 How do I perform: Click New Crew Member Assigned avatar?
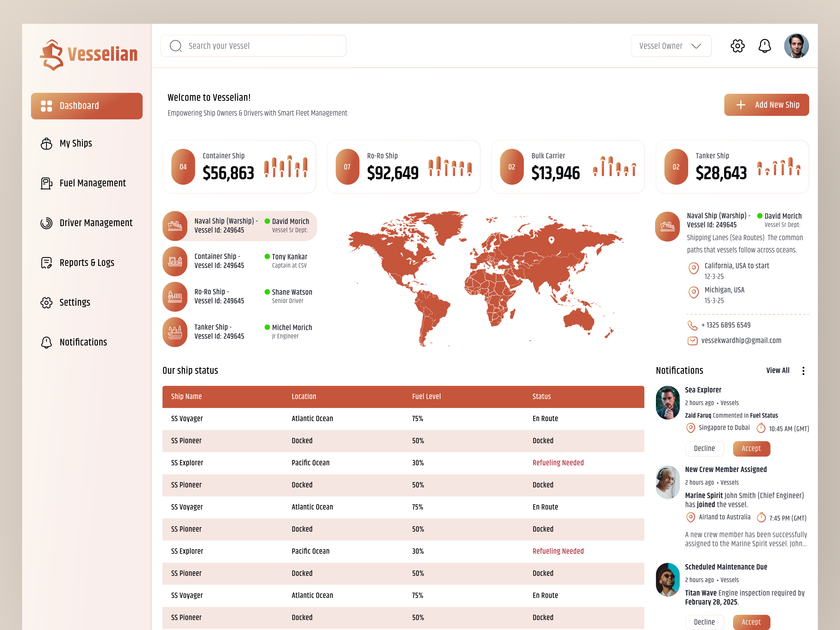pos(667,482)
